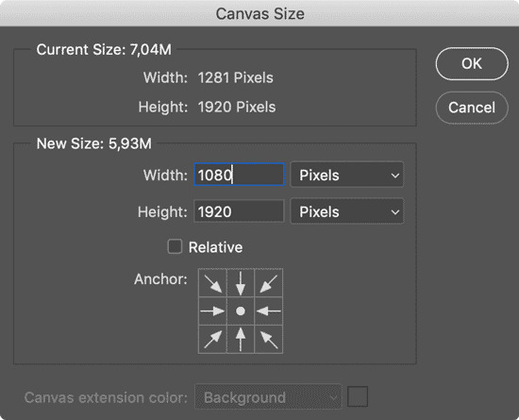Focus the new Width input field
The height and width of the screenshot is (420, 519).
[239, 175]
